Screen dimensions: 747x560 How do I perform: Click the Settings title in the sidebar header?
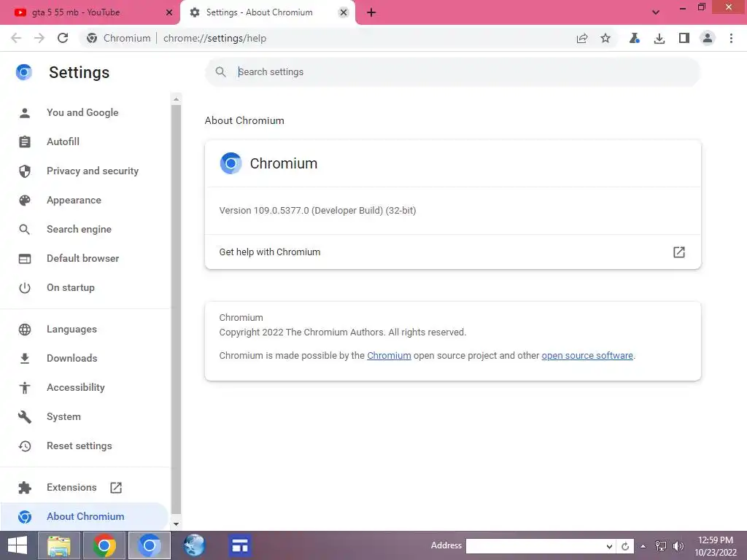[x=79, y=72]
